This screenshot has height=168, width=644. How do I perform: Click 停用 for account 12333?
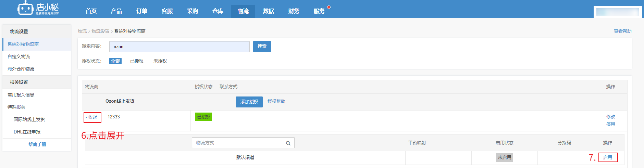[611, 124]
